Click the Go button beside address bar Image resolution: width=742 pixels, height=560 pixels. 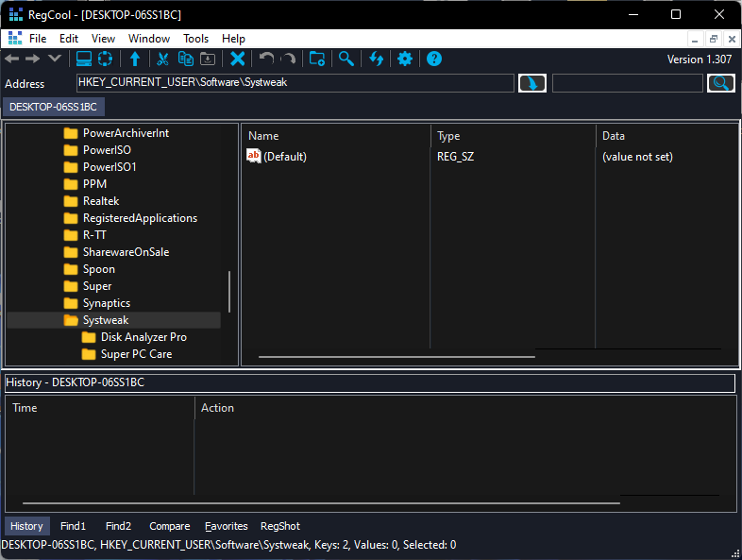531,83
